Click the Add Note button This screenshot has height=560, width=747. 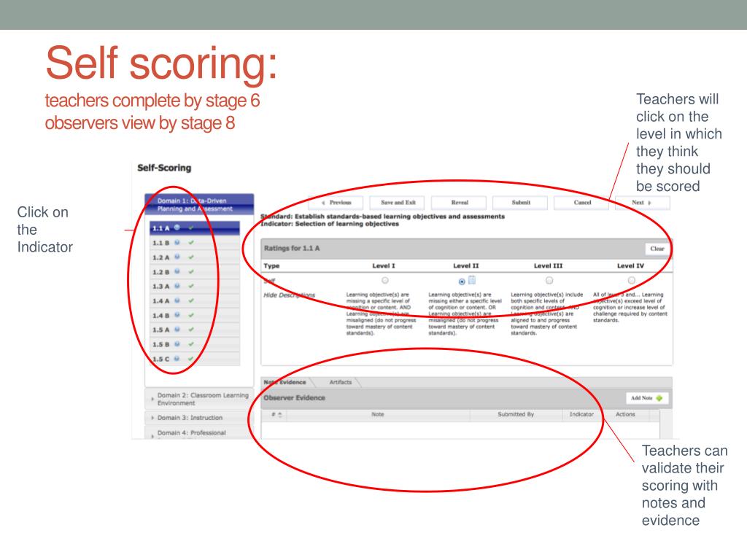click(x=647, y=398)
